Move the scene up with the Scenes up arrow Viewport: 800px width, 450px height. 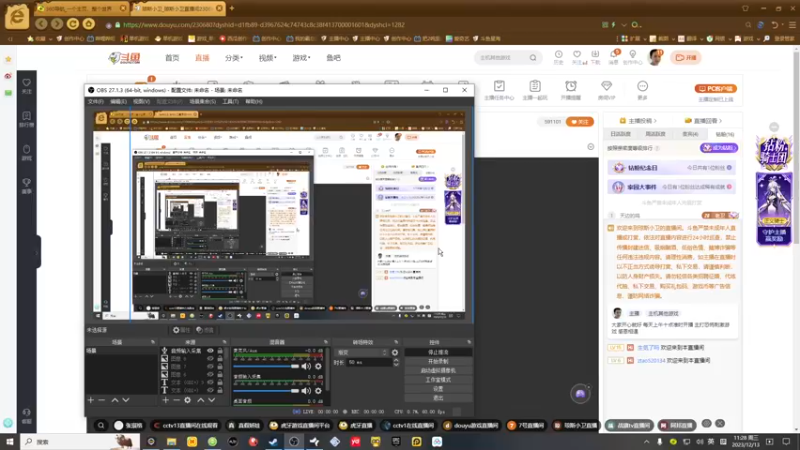(115, 401)
